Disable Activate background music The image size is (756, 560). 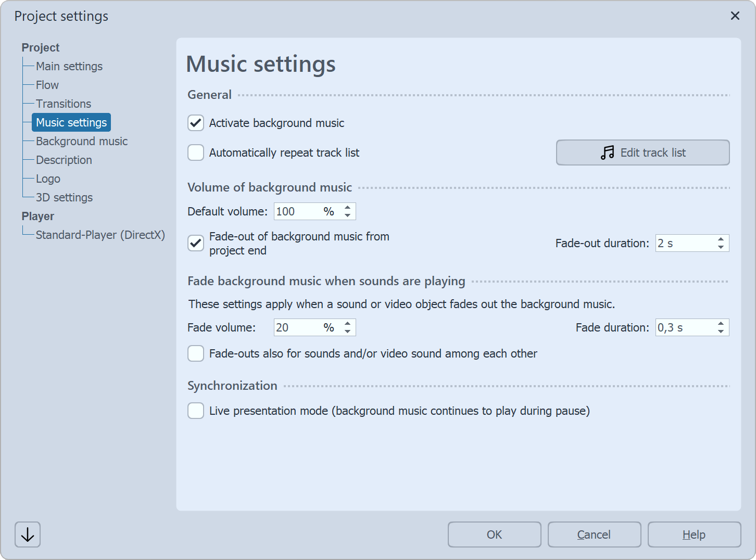point(195,123)
